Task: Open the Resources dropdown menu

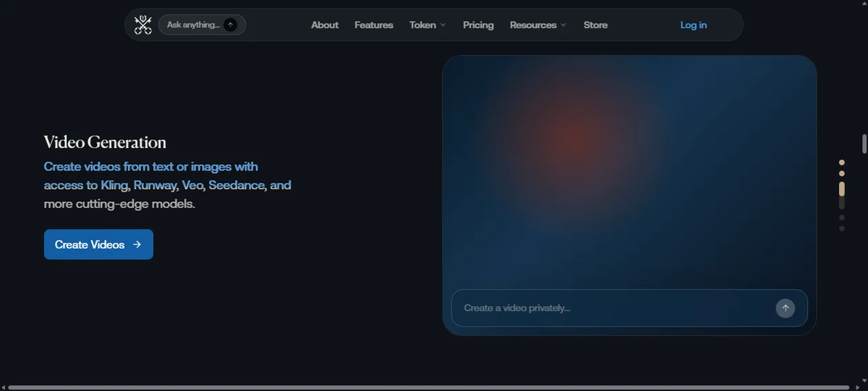Action: point(538,25)
